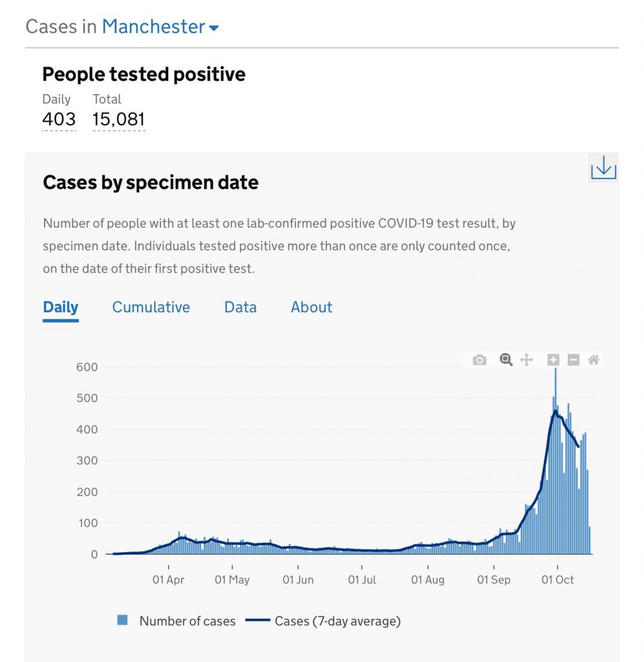Image resolution: width=644 pixels, height=662 pixels.
Task: Click the blue legend color square
Action: click(122, 620)
